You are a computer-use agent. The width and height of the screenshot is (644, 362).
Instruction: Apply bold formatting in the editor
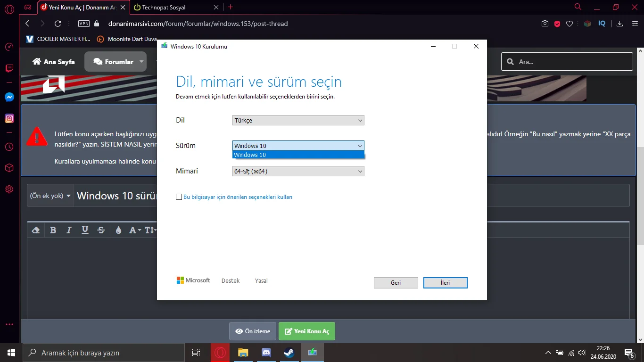[x=53, y=230]
